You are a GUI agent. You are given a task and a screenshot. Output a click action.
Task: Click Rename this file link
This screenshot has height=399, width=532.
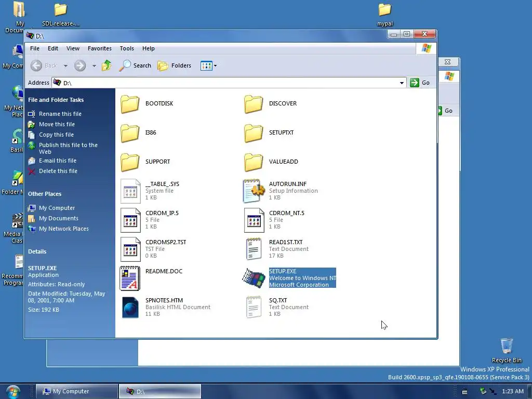(x=60, y=114)
